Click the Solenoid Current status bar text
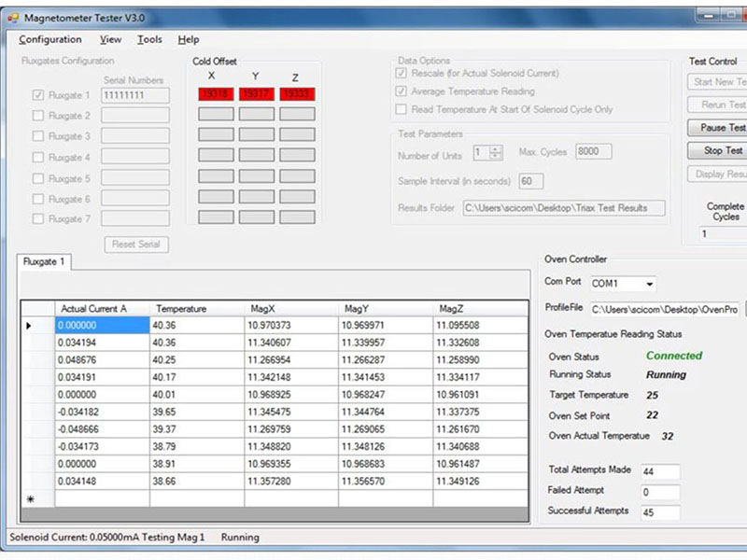747x560 pixels. pyautogui.click(x=106, y=538)
